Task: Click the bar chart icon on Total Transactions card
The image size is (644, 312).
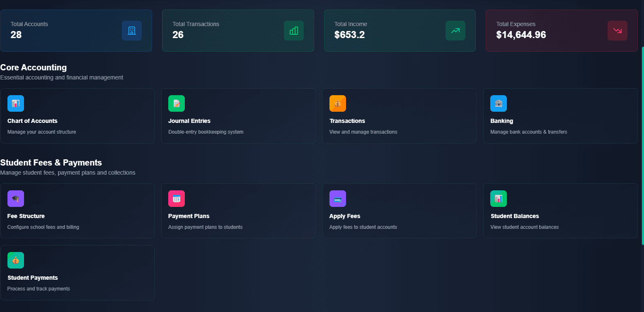Action: click(293, 31)
